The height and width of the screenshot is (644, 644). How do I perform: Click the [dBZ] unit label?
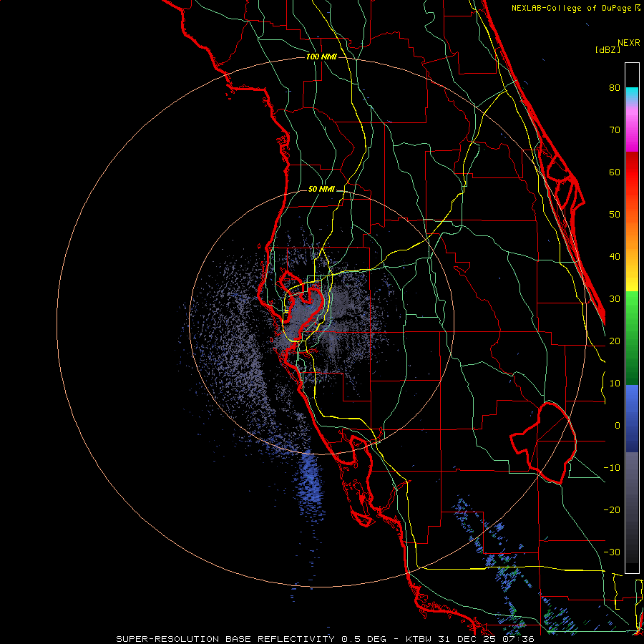click(608, 49)
